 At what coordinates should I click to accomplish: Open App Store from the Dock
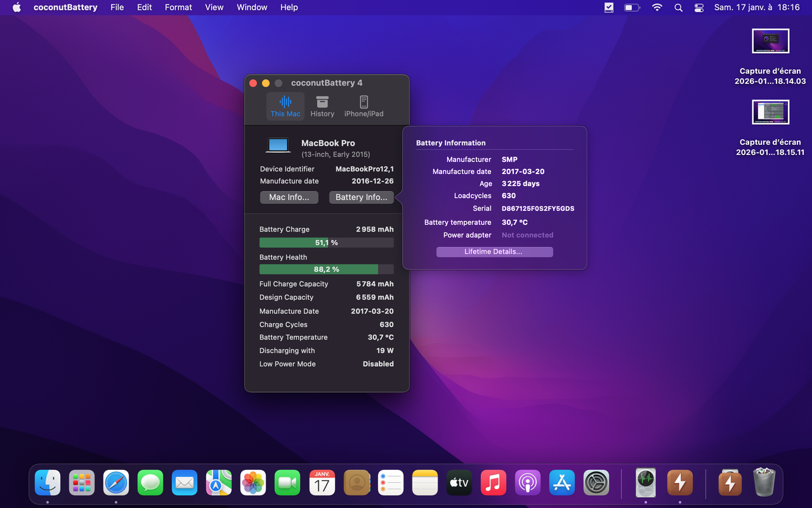562,483
